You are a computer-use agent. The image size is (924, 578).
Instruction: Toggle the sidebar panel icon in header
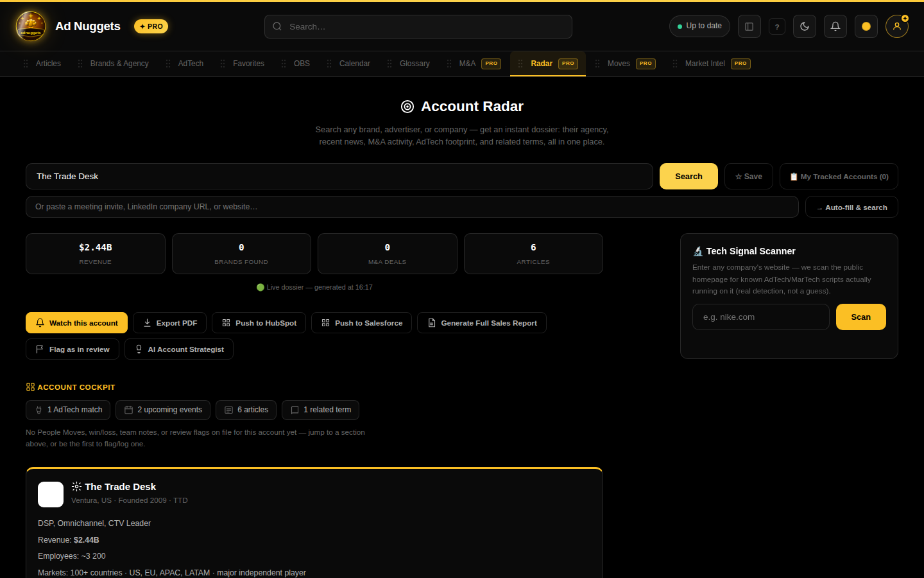749,26
